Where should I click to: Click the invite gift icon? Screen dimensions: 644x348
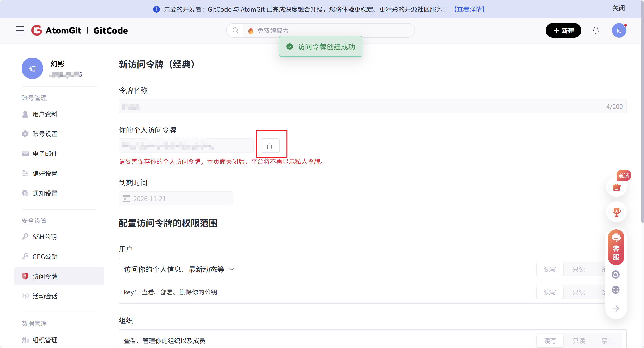point(616,187)
